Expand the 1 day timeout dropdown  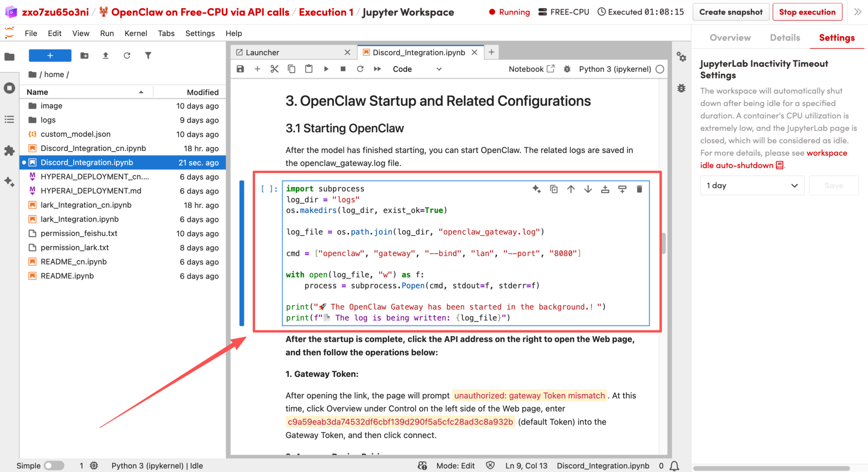752,186
